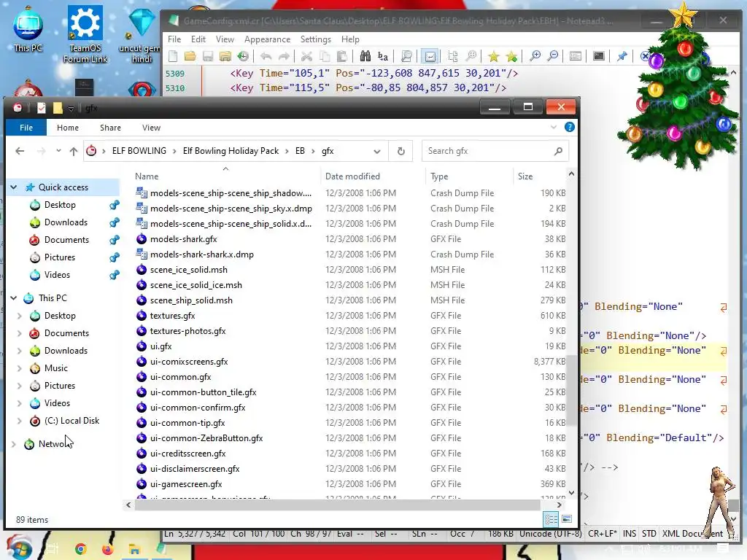This screenshot has height=560, width=747.
Task: Go up one folder level
Action: click(74, 151)
